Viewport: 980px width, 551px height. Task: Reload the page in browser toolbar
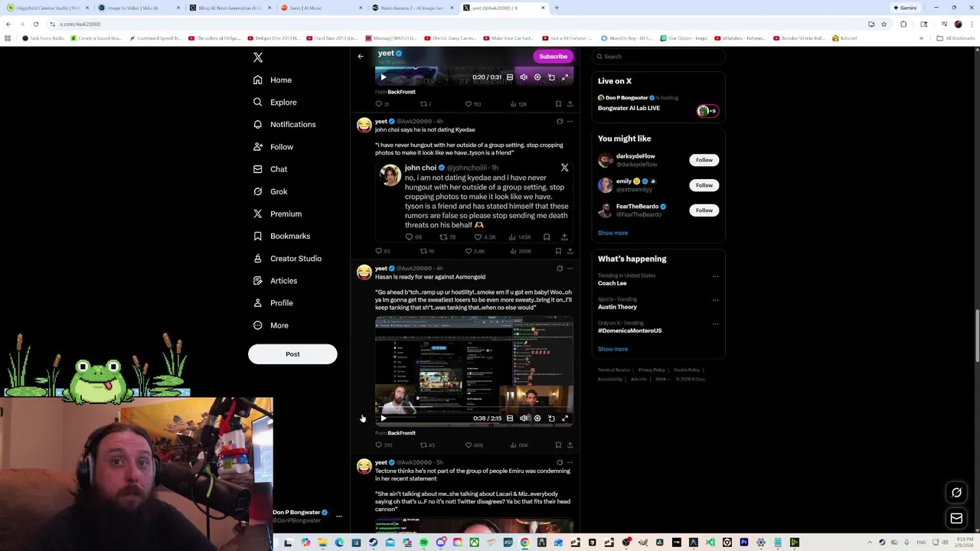pos(35,24)
